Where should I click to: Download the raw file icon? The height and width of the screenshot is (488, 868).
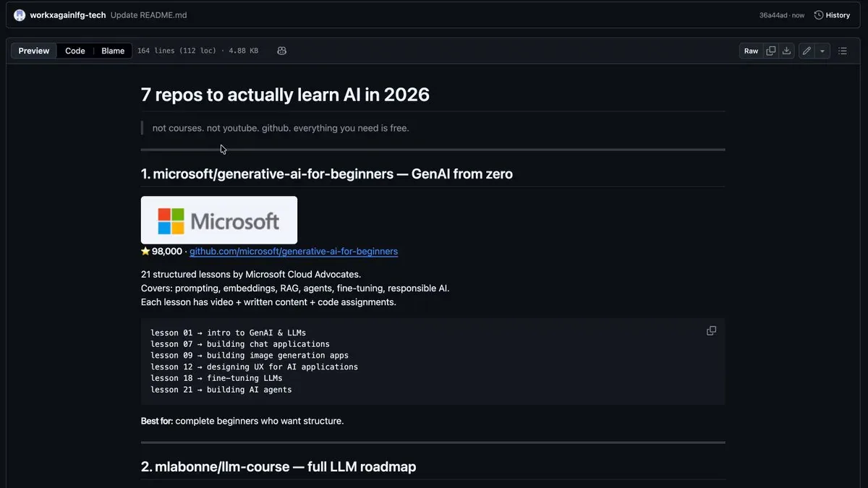(787, 51)
